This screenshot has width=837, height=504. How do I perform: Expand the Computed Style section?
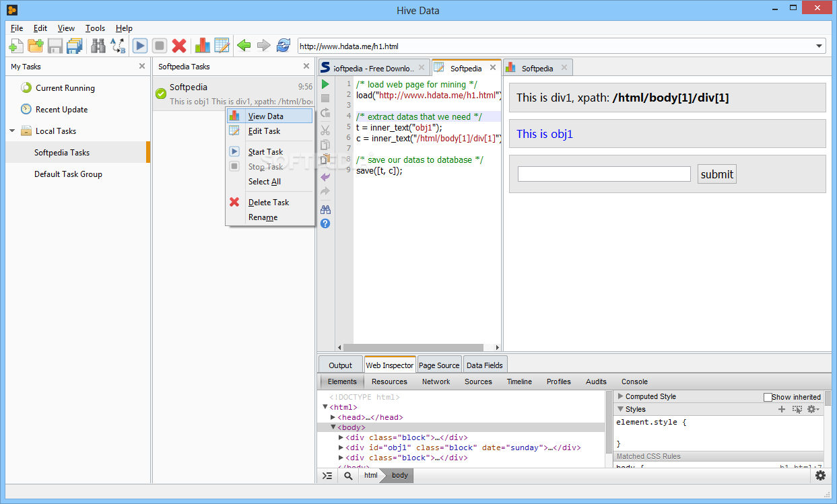pos(621,396)
